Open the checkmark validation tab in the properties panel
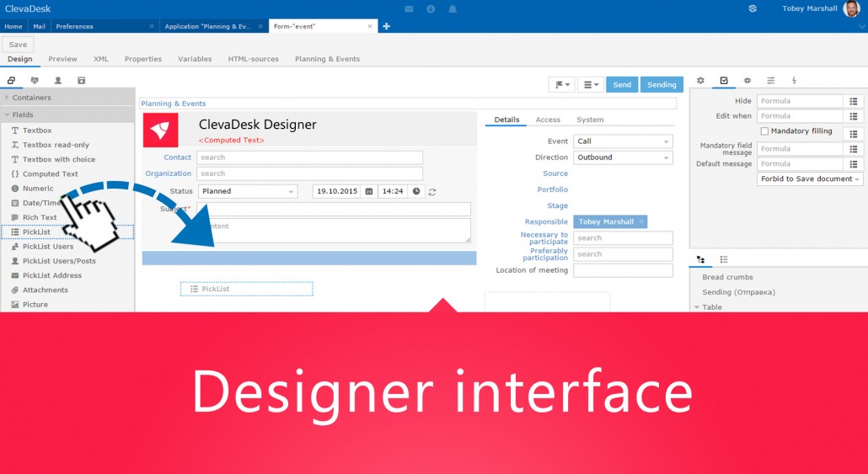Image resolution: width=868 pixels, height=474 pixels. click(x=724, y=80)
